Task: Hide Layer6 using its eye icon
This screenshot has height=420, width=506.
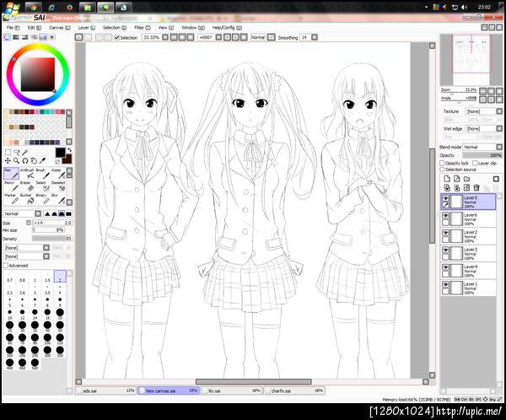Action: 445,215
